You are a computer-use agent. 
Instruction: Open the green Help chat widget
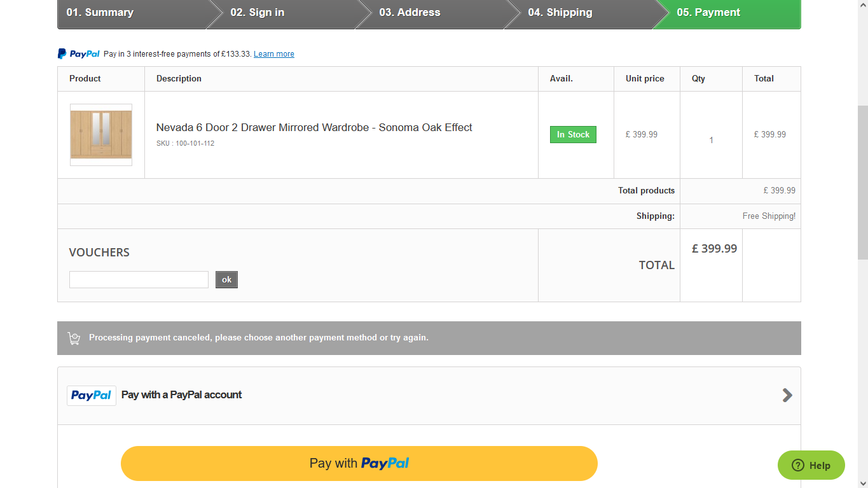(x=811, y=465)
